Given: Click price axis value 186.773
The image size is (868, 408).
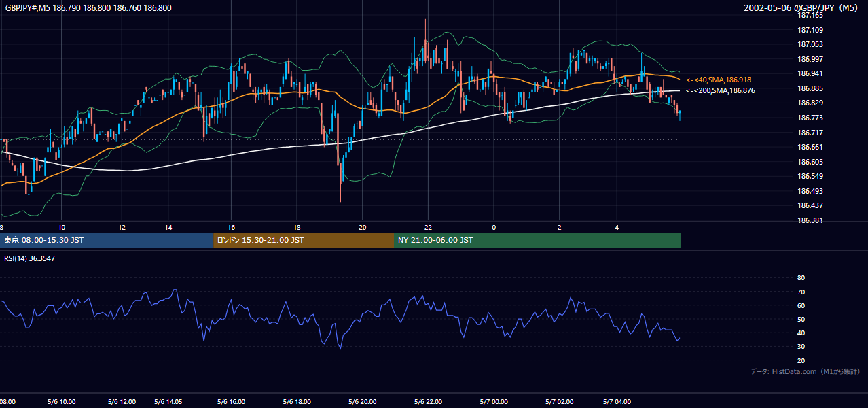Looking at the screenshot, I should [x=810, y=118].
